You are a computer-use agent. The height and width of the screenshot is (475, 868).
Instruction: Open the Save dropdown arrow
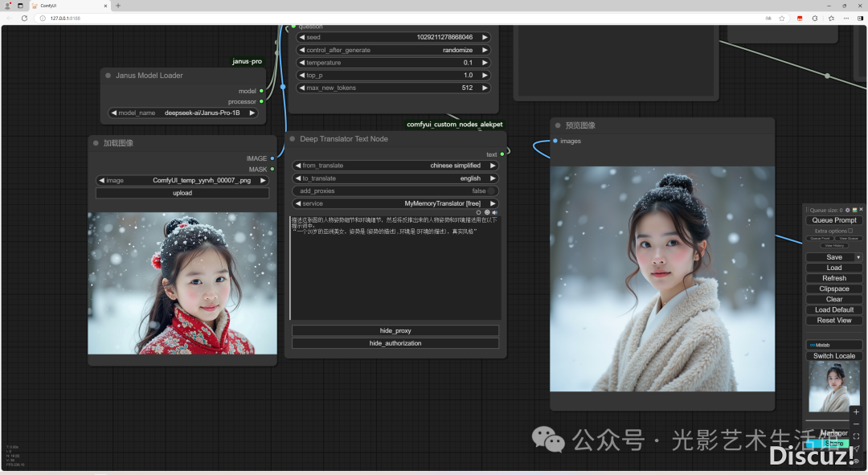(858, 257)
